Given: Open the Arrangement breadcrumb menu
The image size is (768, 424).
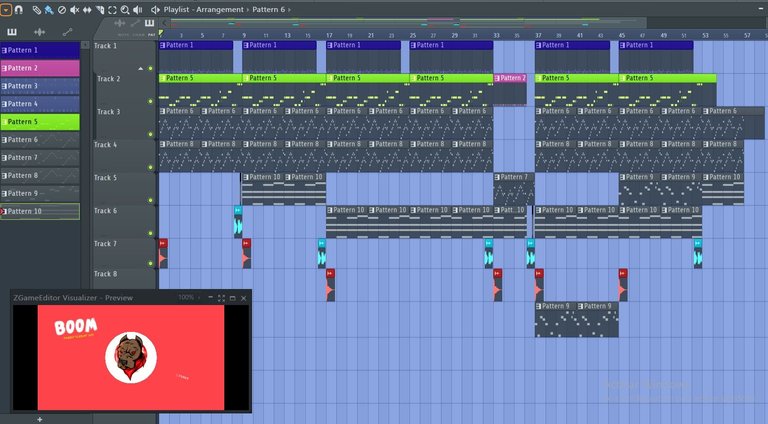Looking at the screenshot, I should click(x=220, y=9).
